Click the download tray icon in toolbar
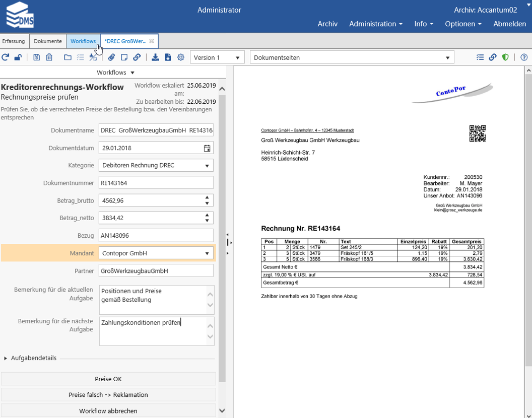This screenshot has width=532, height=418. pos(155,57)
